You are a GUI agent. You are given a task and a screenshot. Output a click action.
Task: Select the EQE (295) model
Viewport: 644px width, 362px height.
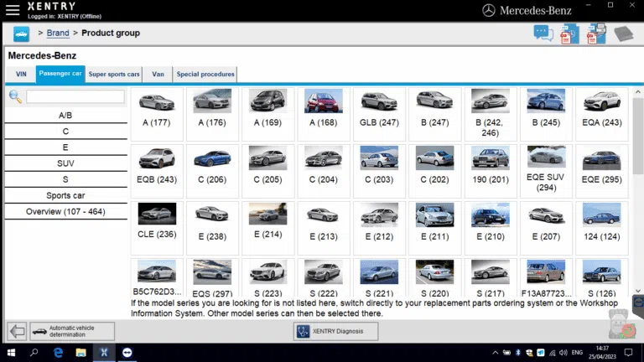[602, 171]
